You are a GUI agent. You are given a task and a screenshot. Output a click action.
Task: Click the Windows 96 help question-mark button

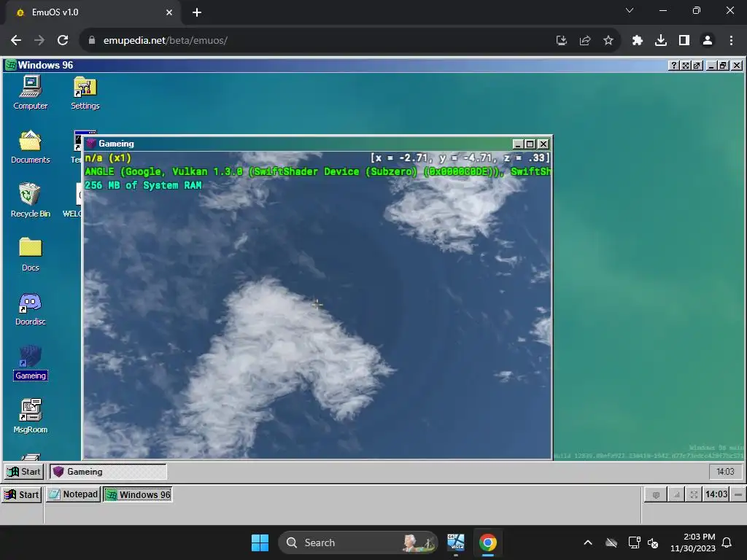(x=673, y=65)
